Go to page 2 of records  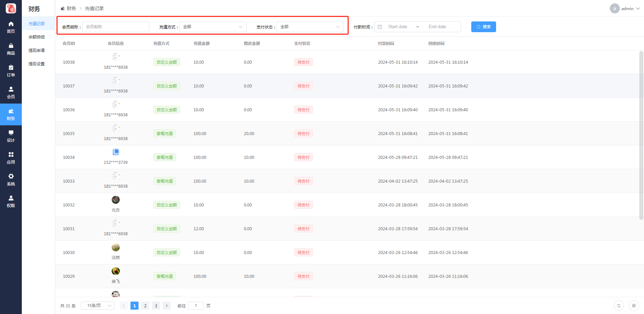tap(145, 306)
